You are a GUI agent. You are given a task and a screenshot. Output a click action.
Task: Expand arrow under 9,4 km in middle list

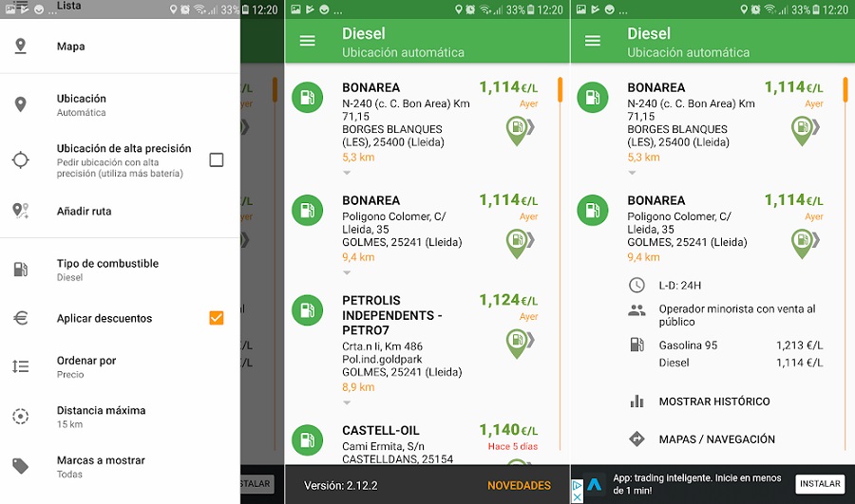point(347,272)
